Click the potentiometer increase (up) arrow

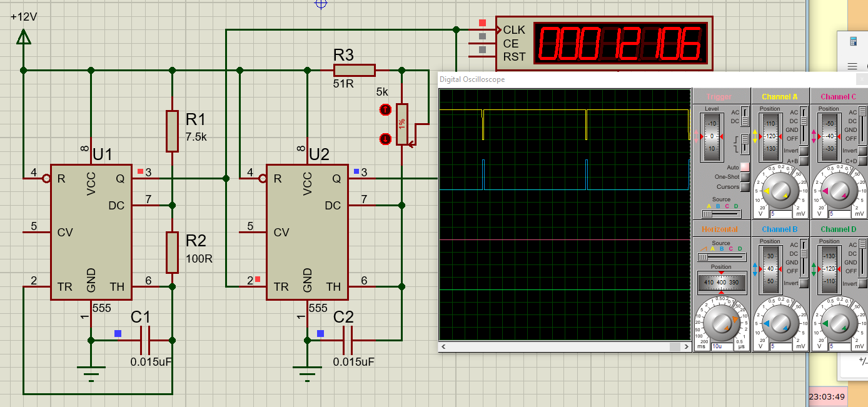tap(385, 110)
